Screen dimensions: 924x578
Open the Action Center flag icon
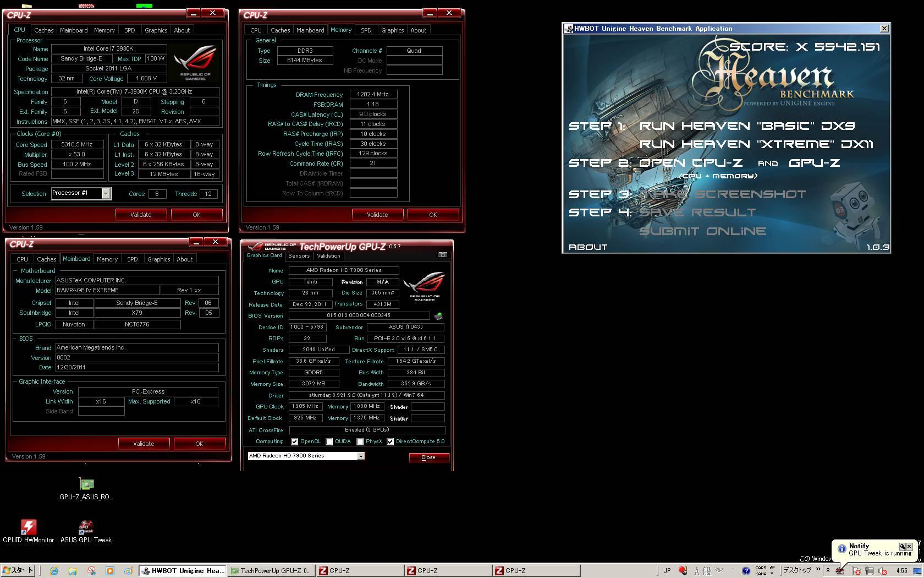tap(856, 571)
